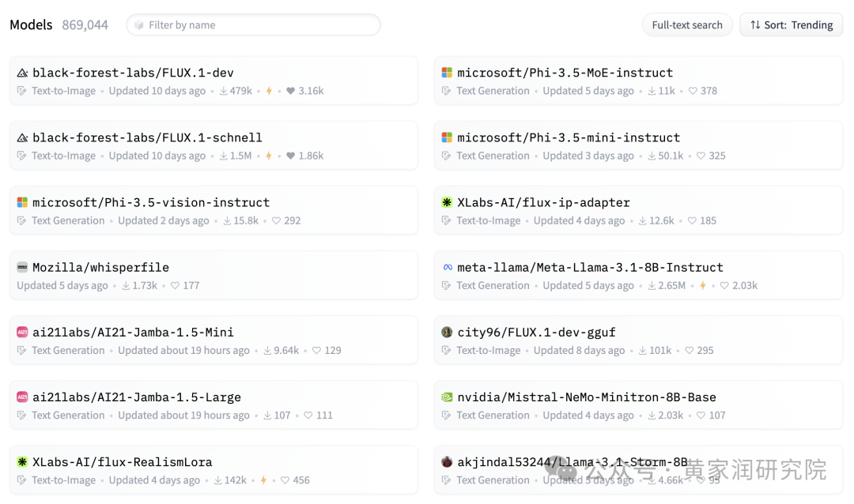Click the 378 likes on Phi-3.5-MoE-instruct
This screenshot has width=854, height=504.
[709, 91]
